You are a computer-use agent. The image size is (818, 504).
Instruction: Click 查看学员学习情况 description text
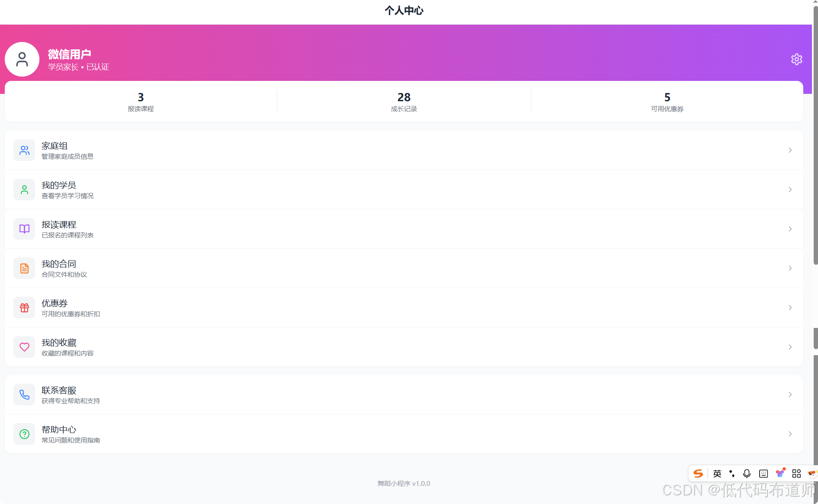click(68, 196)
